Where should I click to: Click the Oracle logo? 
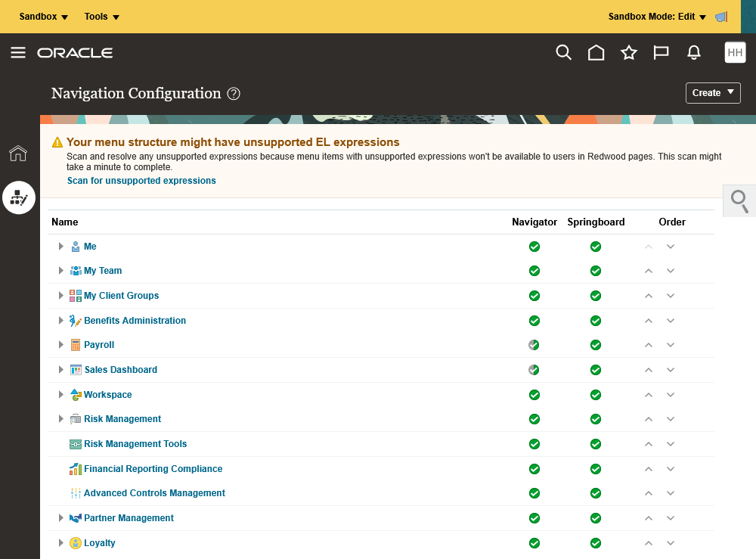tap(75, 53)
